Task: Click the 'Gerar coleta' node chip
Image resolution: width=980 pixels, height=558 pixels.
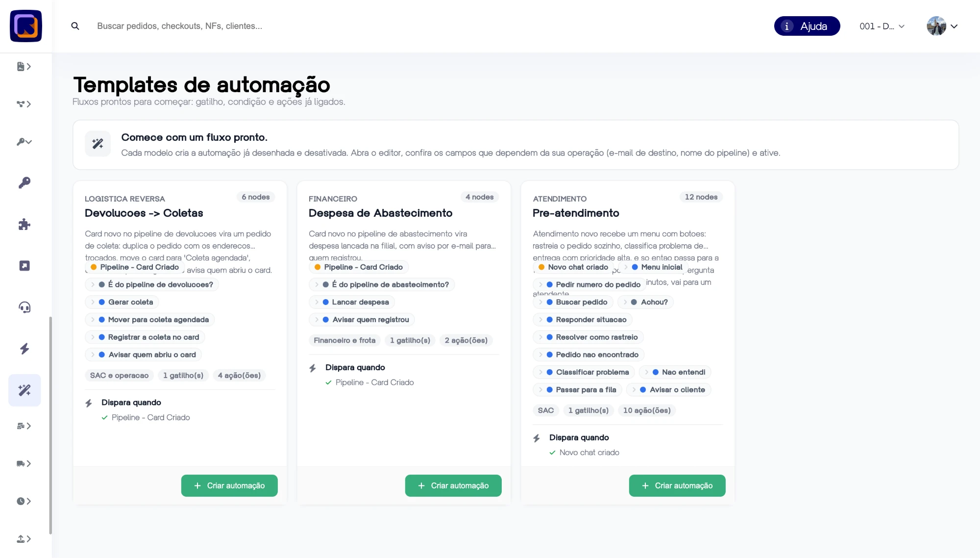Action: 122,302
